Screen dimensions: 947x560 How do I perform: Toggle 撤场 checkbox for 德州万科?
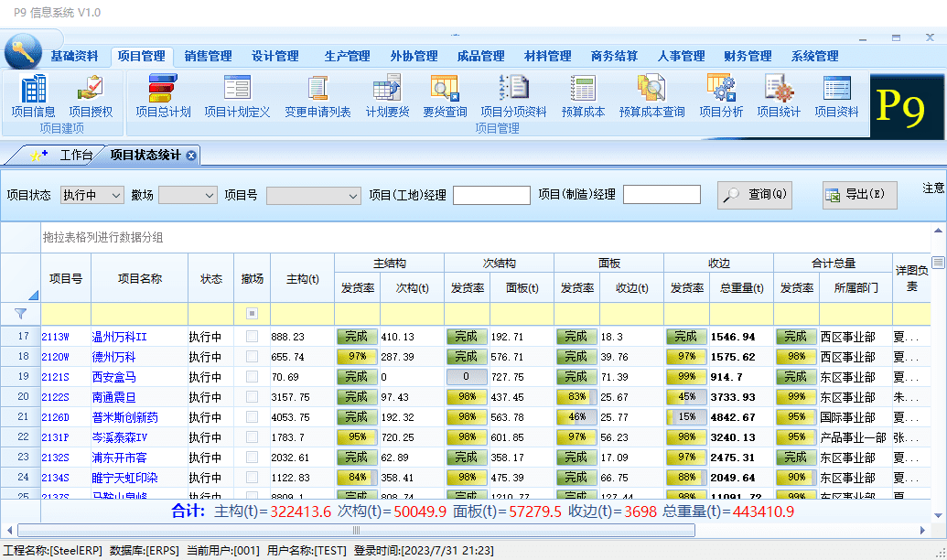pos(252,357)
